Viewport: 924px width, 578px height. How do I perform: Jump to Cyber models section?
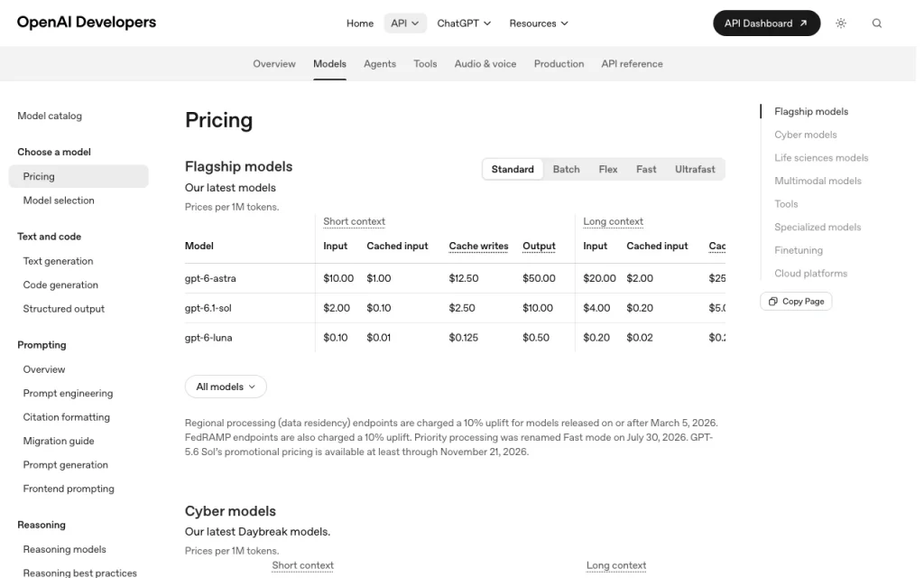click(x=805, y=135)
